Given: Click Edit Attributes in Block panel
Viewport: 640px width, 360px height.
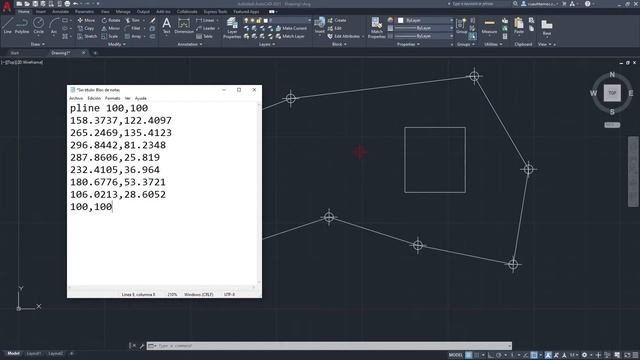Looking at the screenshot, I should tap(345, 36).
